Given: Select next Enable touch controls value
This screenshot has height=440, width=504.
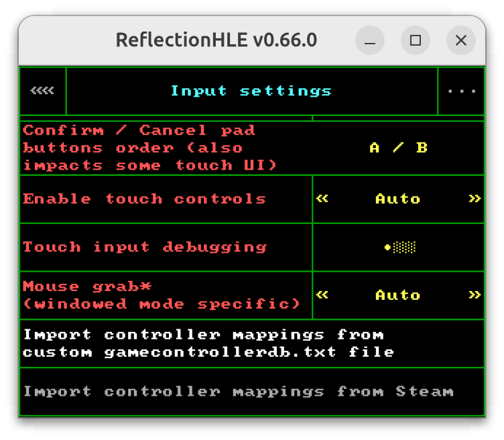Looking at the screenshot, I should [x=475, y=199].
